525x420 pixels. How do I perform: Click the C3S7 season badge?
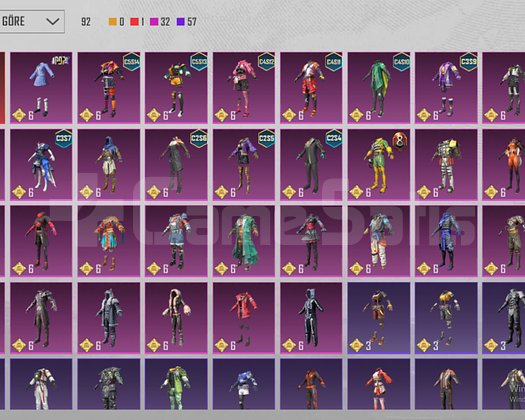[x=64, y=139]
